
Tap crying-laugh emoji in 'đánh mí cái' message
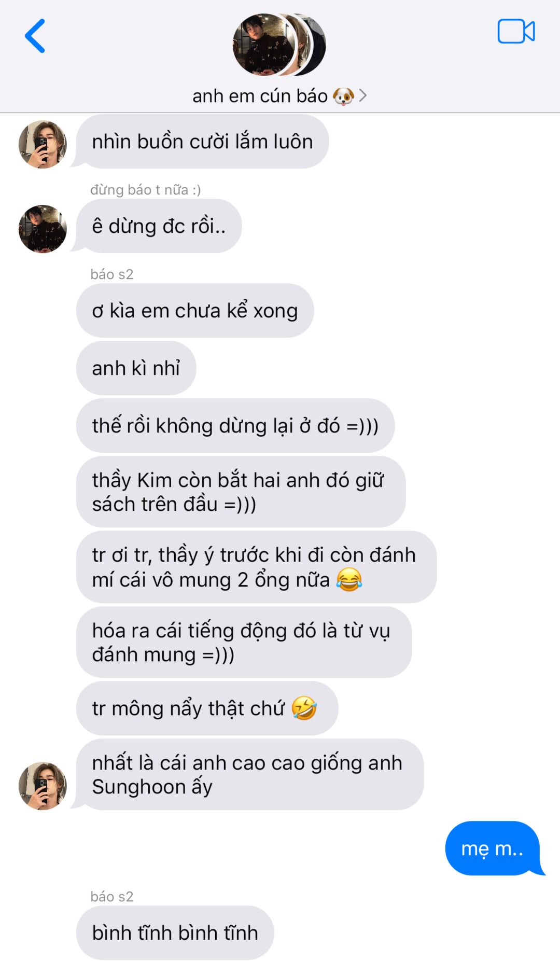[349, 579]
